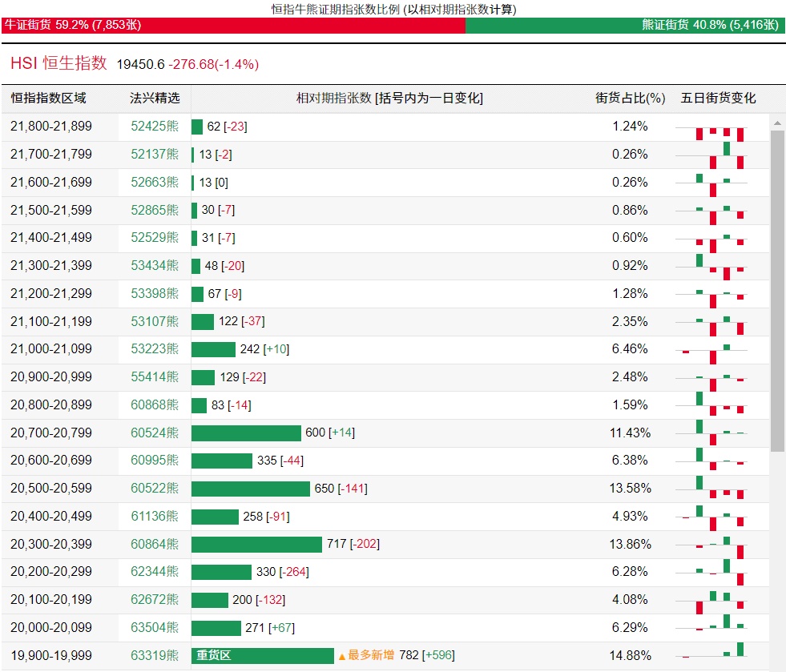Open warrant link 60522熊
Image resolution: width=786 pixels, height=672 pixels.
pos(155,488)
